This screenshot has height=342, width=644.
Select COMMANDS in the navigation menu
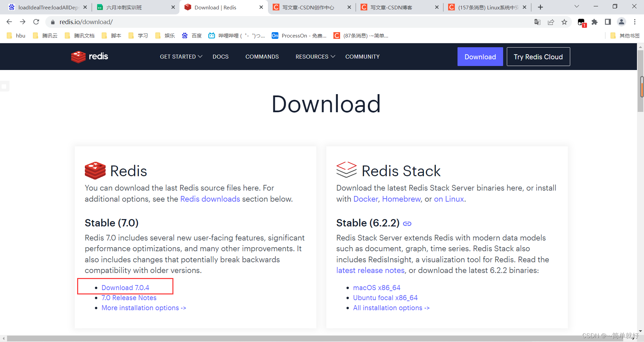tap(262, 57)
